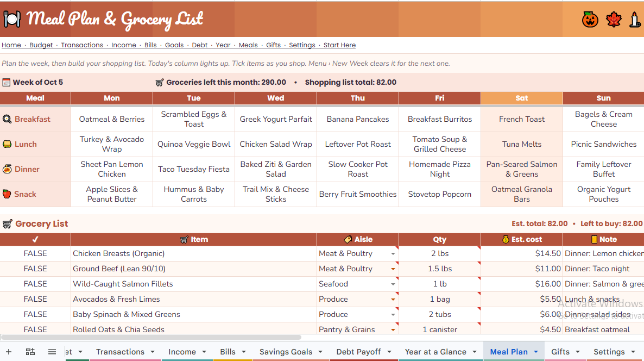Screen dimensions: 644x361
Task: Select the Dinner: Taco night note cell
Action: (603, 269)
